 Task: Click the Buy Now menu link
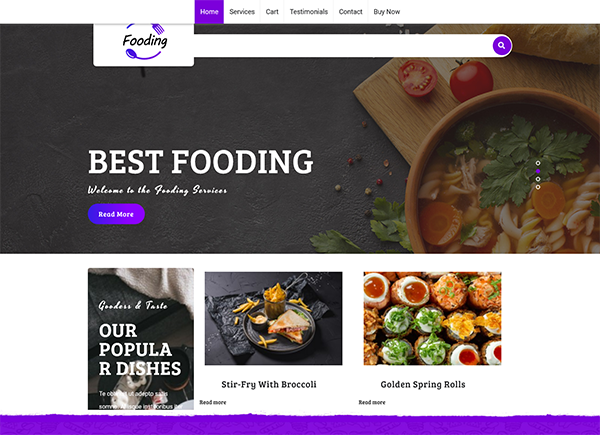pyautogui.click(x=386, y=12)
